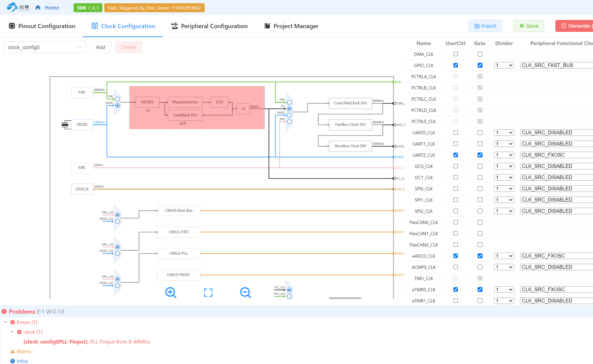Uncheck the UART2_CLK Gate checkbox
The height and width of the screenshot is (364, 593).
[480, 155]
